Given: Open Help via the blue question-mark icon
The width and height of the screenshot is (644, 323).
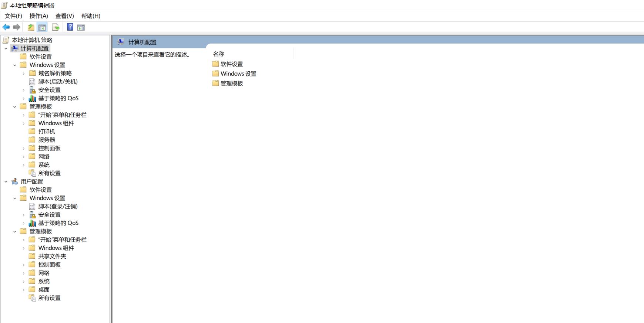Looking at the screenshot, I should (70, 27).
